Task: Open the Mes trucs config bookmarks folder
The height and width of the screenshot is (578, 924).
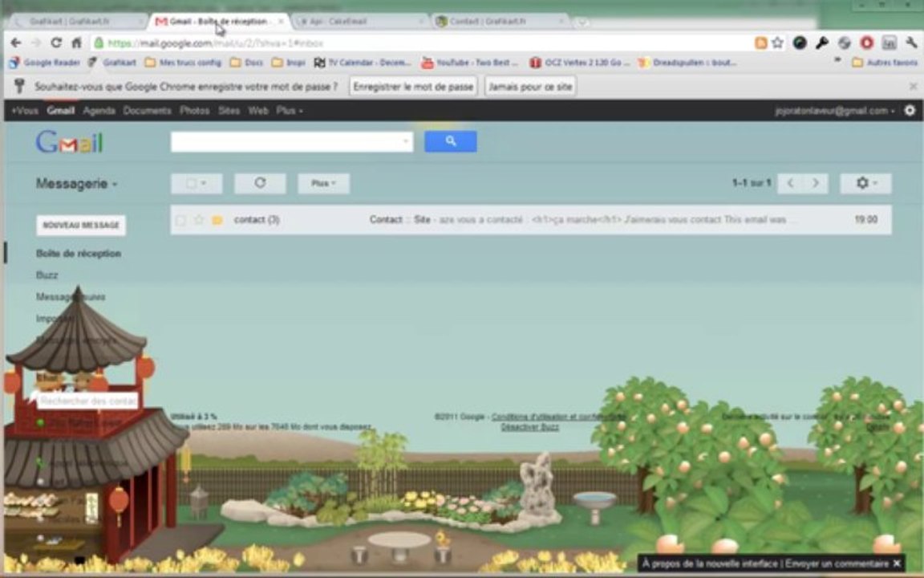Action: pyautogui.click(x=183, y=62)
